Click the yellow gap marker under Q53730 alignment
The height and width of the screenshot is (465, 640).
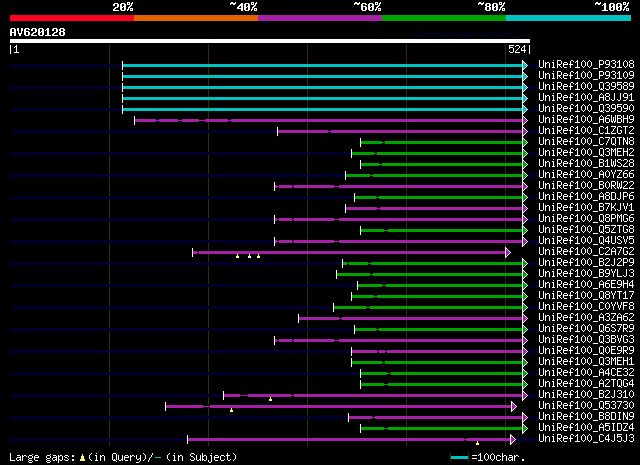[x=231, y=410]
